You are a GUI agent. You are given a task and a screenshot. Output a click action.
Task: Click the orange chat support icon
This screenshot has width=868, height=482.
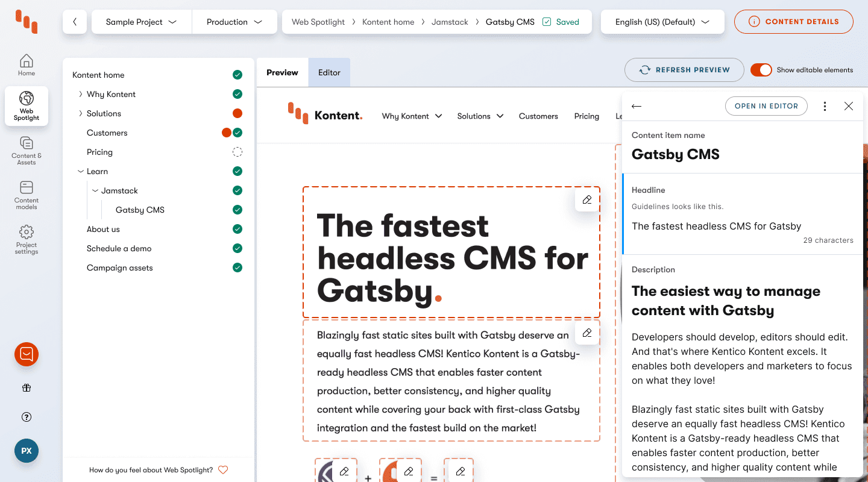(x=27, y=354)
